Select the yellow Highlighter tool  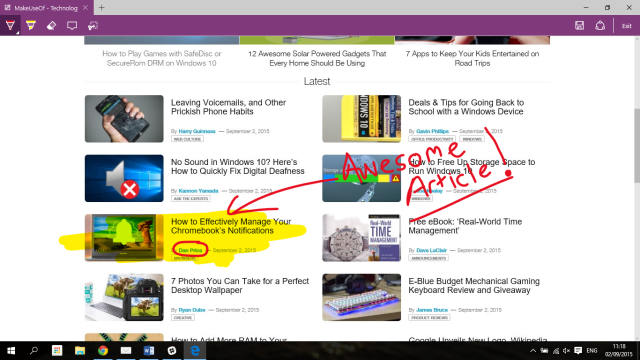coord(31,25)
